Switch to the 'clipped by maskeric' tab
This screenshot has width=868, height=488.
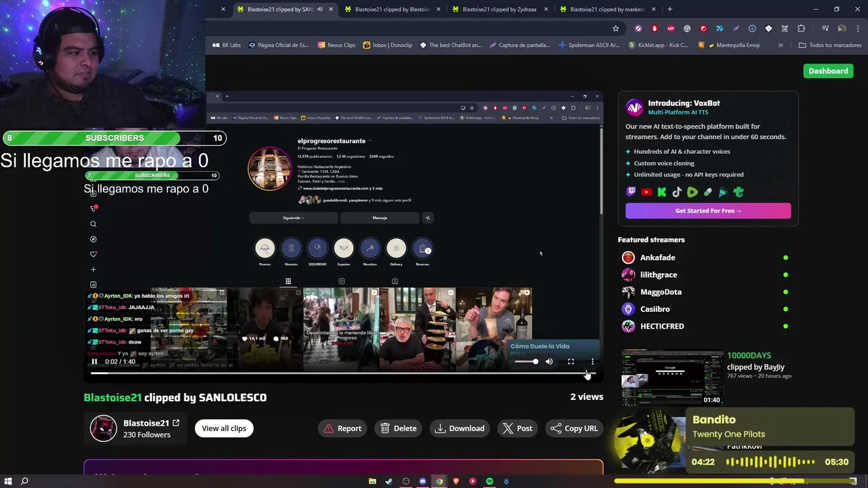pyautogui.click(x=607, y=9)
